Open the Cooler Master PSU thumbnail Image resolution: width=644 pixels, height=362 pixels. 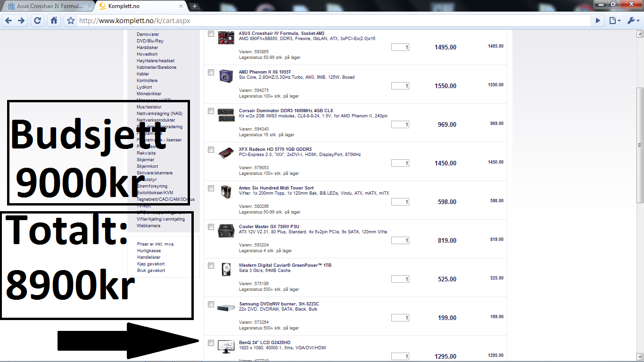(226, 231)
